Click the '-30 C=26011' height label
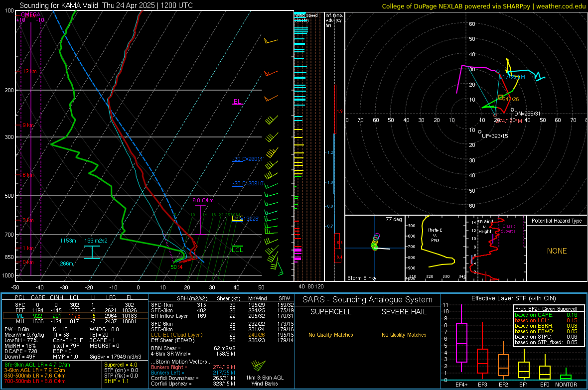The width and height of the screenshot is (588, 390). (248, 159)
